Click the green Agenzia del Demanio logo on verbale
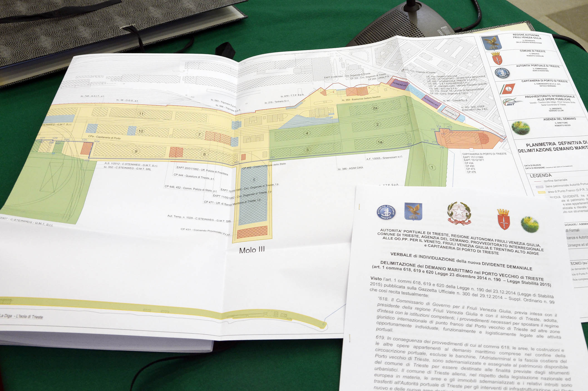Viewport: 588px width, 391px height. click(530, 224)
